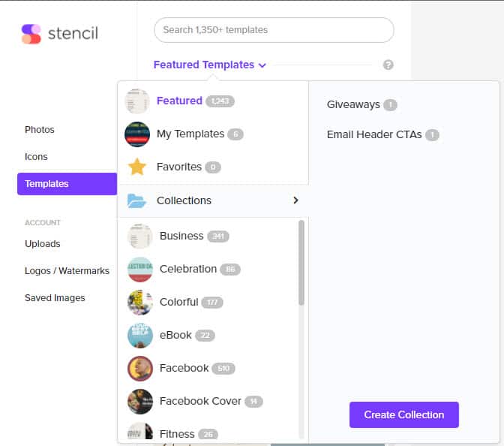This screenshot has height=446, width=504.
Task: Click the Collections folder icon
Action: click(x=136, y=200)
